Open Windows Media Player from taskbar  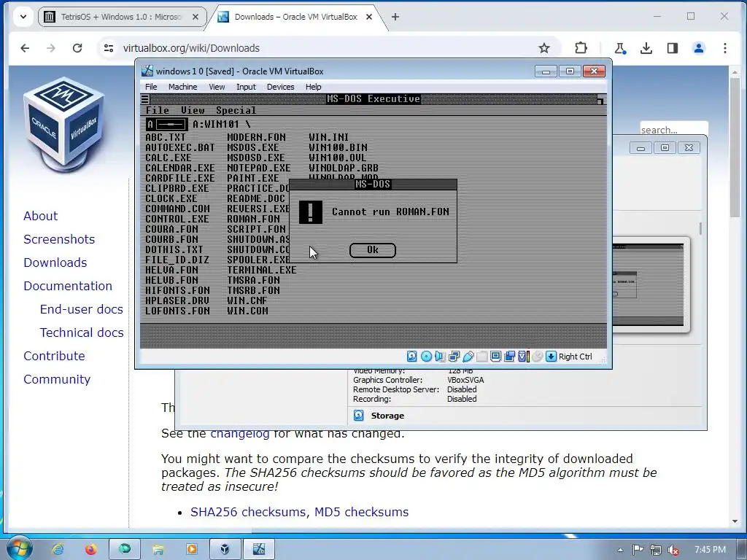point(192,549)
